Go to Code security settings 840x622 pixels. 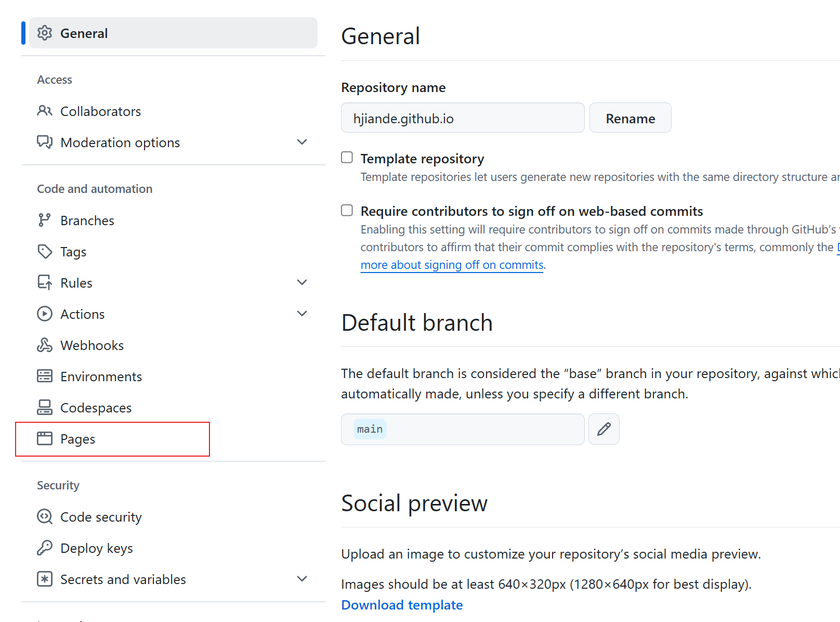point(101,517)
